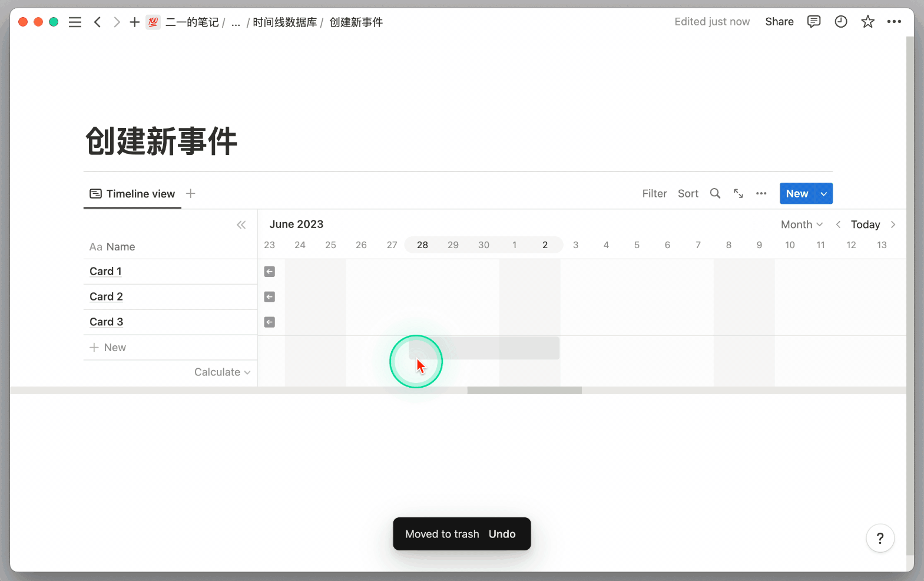924x581 pixels.
Task: Click the Name column header
Action: 112,247
